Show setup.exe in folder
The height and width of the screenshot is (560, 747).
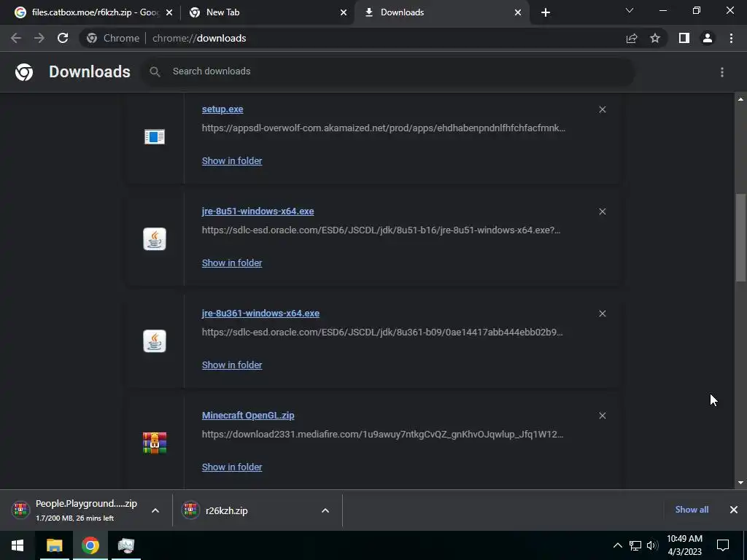pos(232,161)
